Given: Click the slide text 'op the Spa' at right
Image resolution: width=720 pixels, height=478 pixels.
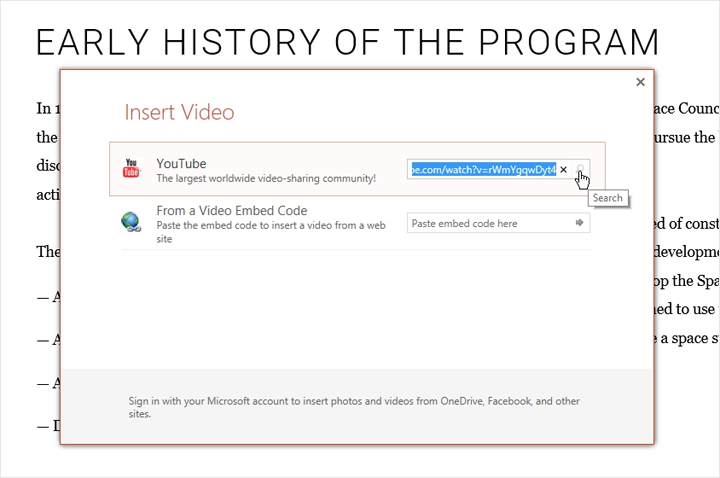Looking at the screenshot, I should coord(684,280).
